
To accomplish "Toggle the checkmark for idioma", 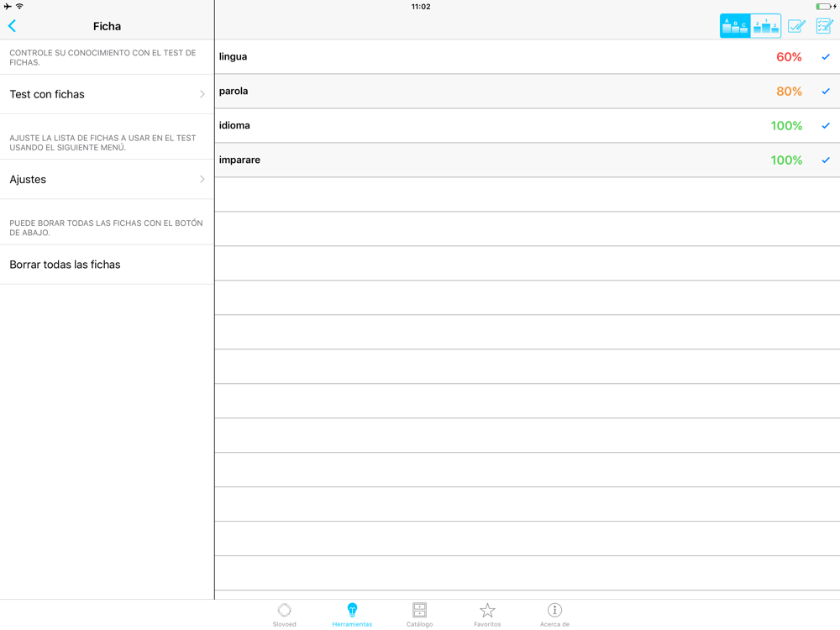I will pos(826,125).
